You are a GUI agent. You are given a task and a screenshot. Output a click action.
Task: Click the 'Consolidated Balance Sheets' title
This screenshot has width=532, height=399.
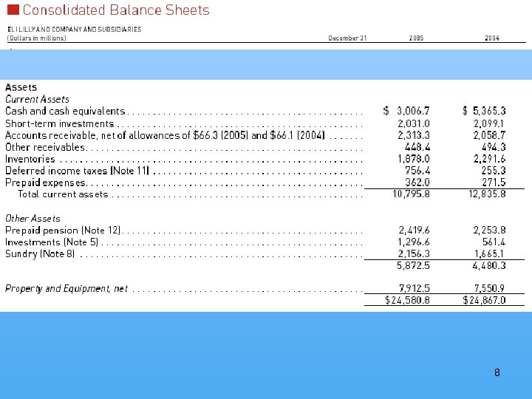[116, 10]
